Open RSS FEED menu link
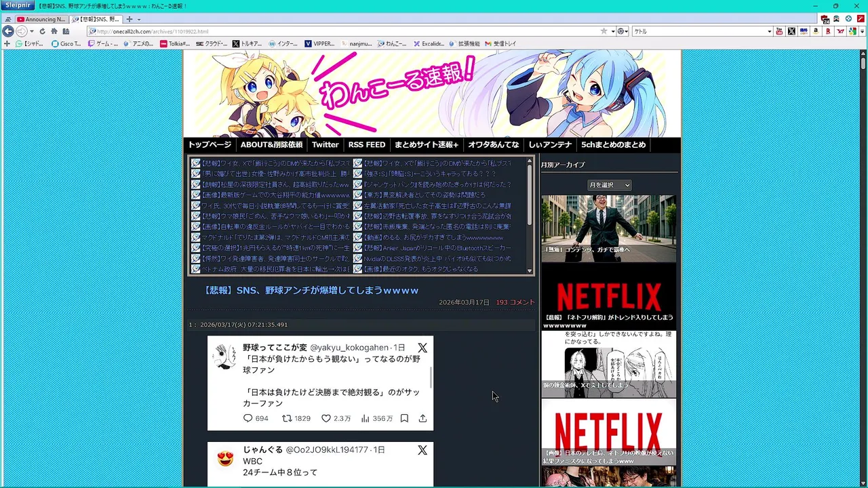The width and height of the screenshot is (868, 488). tap(366, 144)
